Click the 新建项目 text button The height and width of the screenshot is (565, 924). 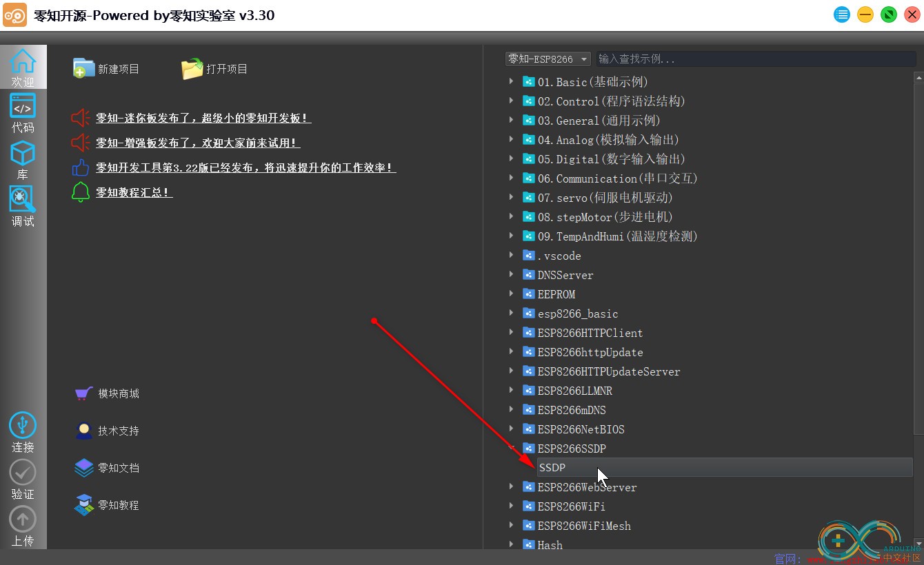click(119, 69)
